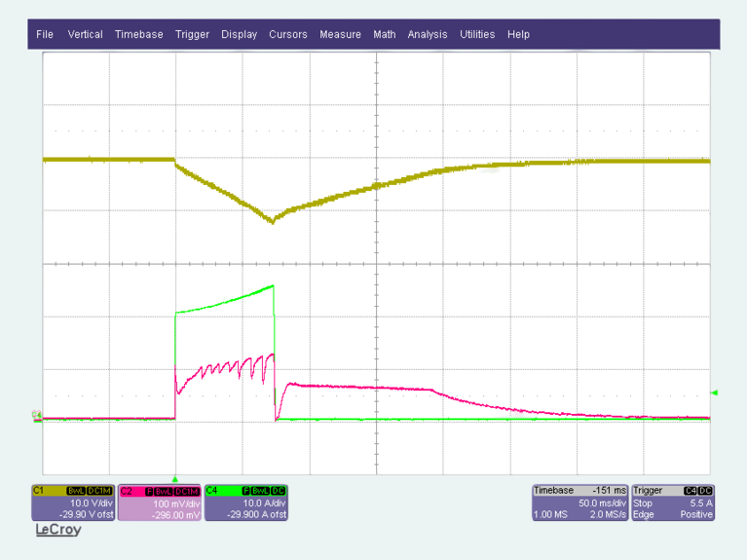Open the Trigger menu
The width and height of the screenshot is (747, 560).
point(193,34)
